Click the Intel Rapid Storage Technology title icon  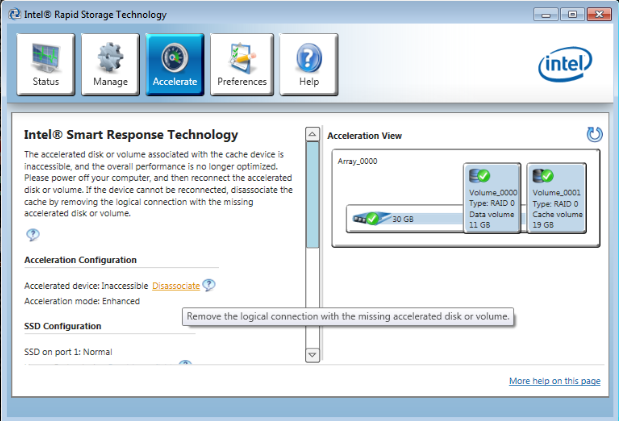[x=15, y=14]
